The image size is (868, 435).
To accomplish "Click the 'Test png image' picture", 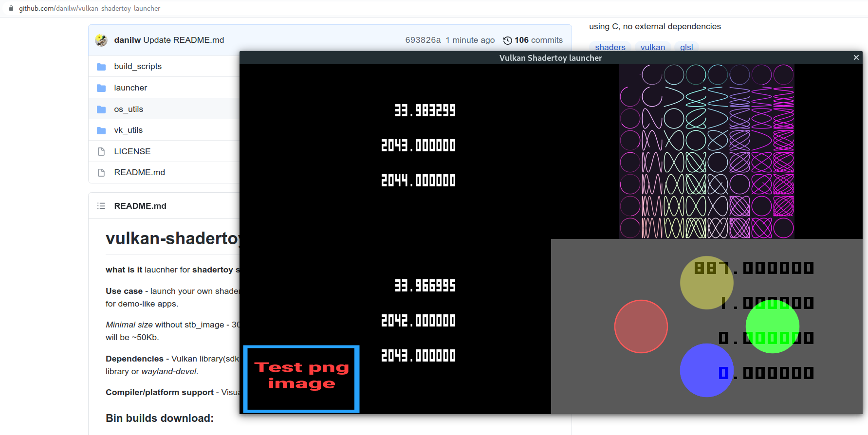I will (301, 379).
